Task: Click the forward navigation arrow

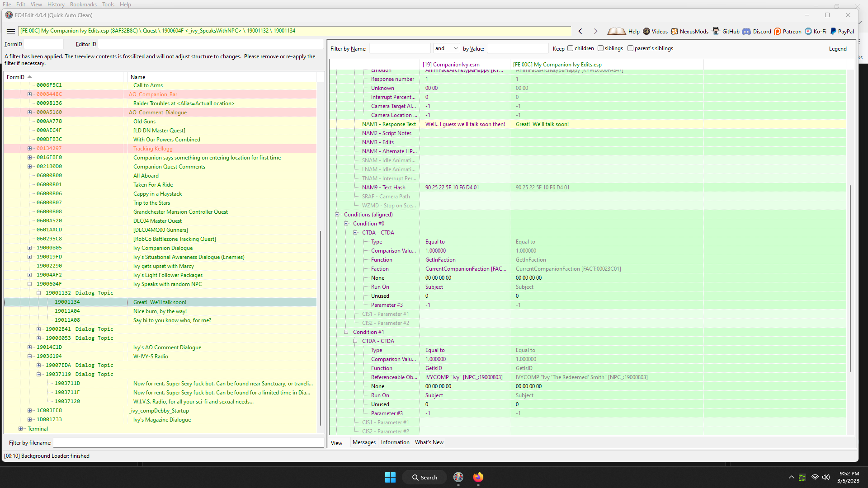Action: pos(595,31)
